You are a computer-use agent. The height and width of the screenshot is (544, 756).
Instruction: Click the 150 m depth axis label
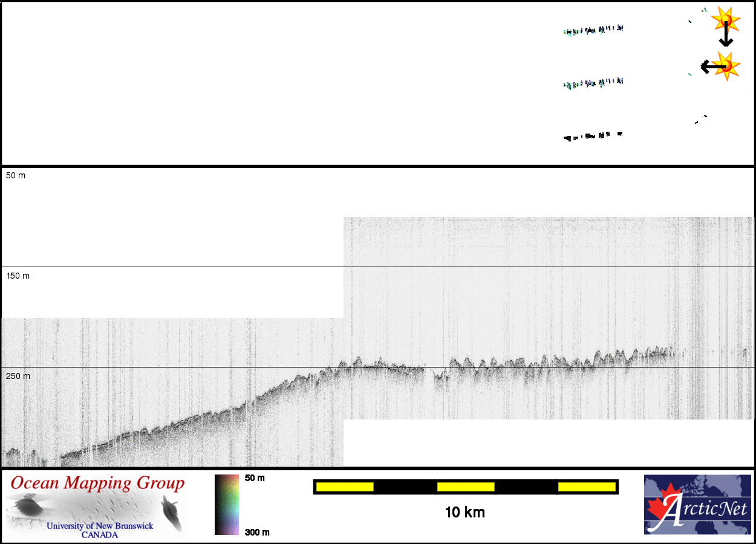tap(18, 276)
